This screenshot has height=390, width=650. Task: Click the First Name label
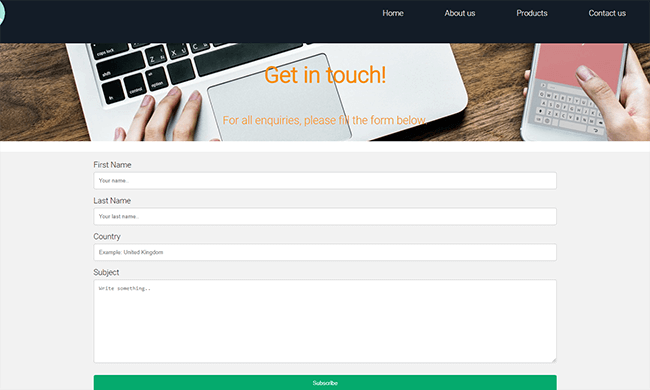tap(112, 165)
